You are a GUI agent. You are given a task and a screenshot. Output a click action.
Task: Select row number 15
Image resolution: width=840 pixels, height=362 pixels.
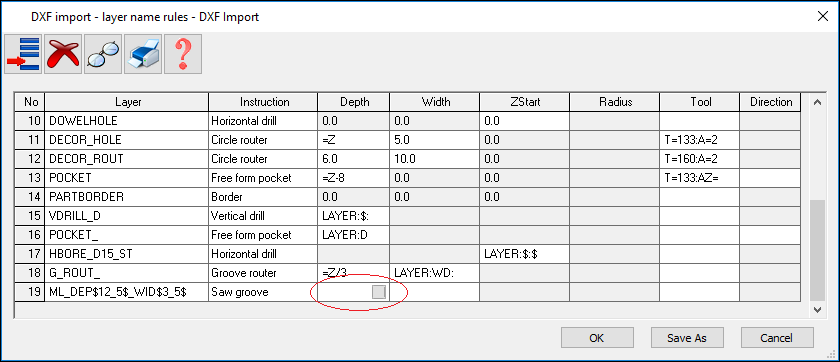pyautogui.click(x=29, y=216)
